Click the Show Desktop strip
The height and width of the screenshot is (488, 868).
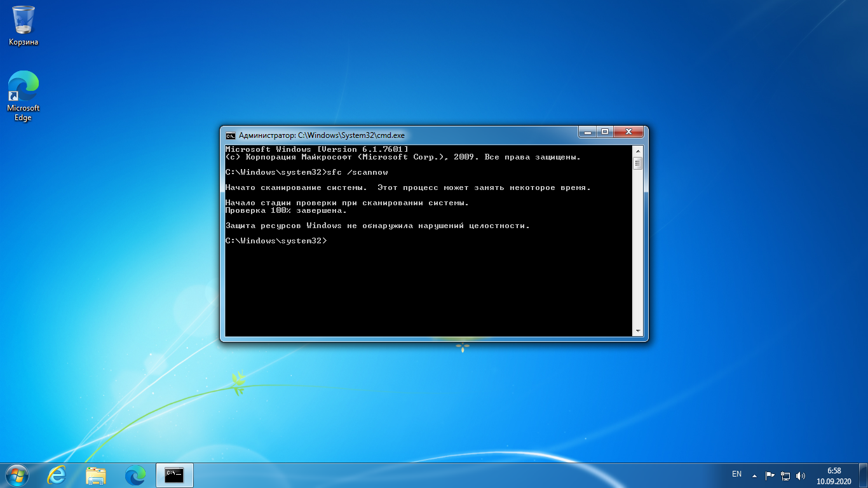click(x=864, y=475)
